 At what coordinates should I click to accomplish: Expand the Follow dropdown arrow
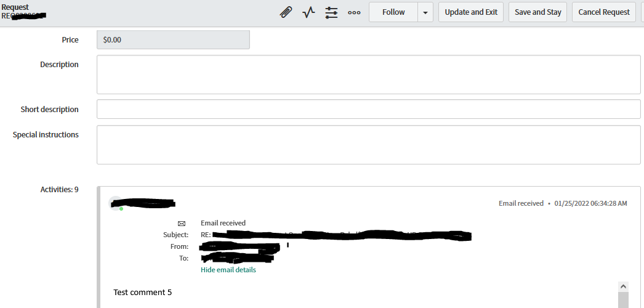point(425,12)
